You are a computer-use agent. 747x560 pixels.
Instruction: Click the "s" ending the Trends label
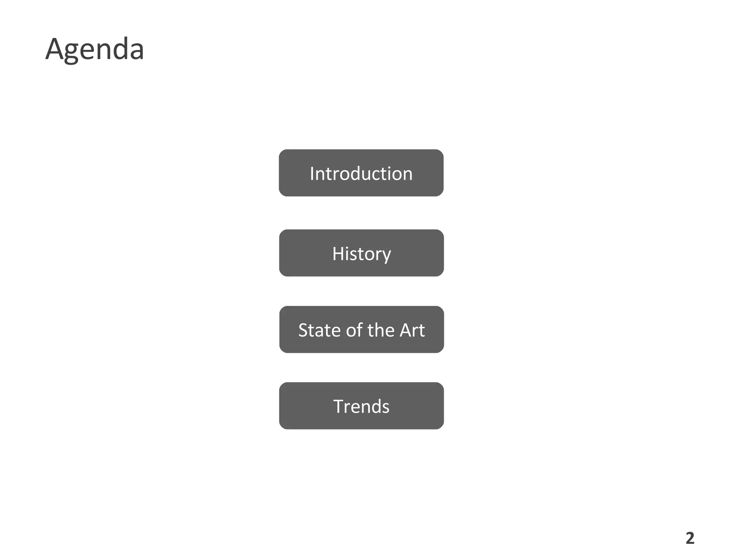385,407
